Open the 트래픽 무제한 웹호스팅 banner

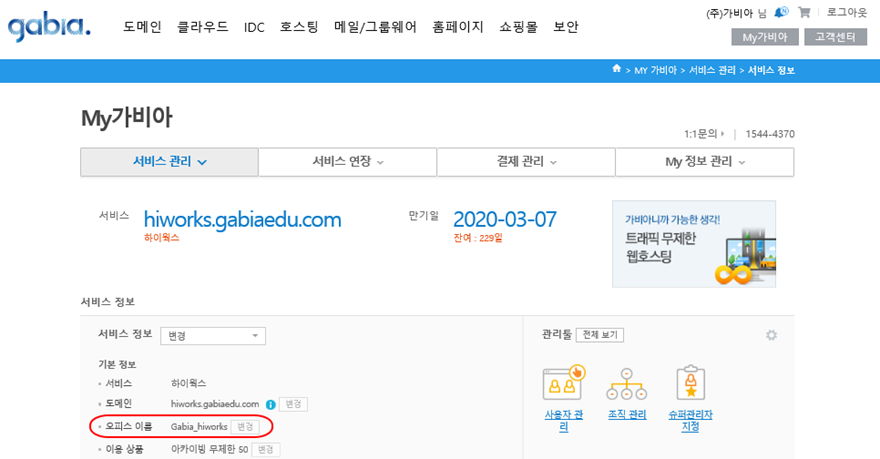(x=694, y=244)
